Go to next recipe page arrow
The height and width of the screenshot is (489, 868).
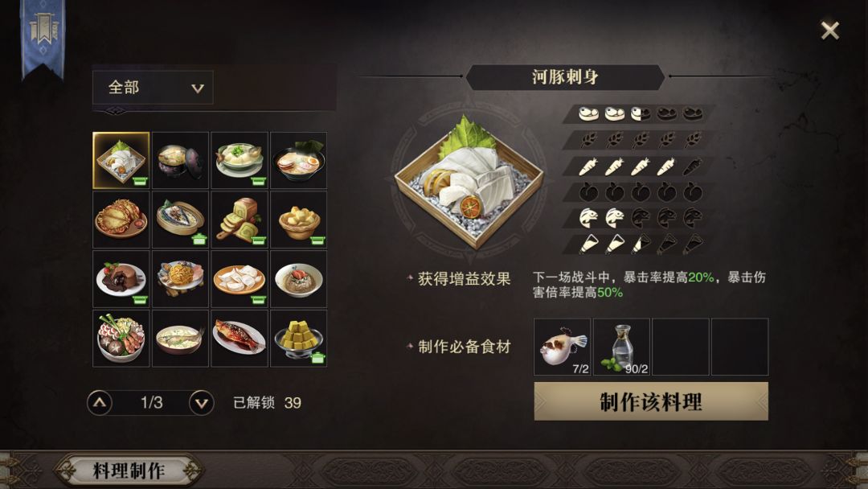[202, 403]
